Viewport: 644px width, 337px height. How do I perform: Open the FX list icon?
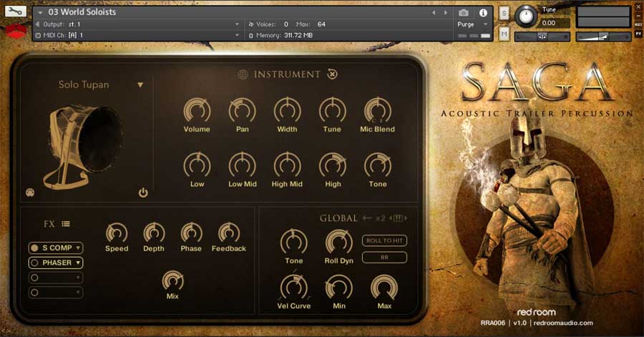[66, 224]
